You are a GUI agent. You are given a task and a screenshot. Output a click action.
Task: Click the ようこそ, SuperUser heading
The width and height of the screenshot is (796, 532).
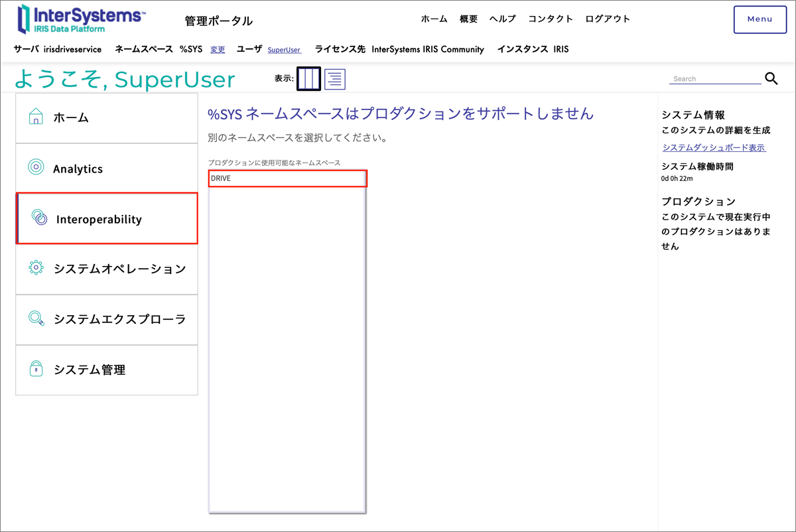pyautogui.click(x=125, y=79)
